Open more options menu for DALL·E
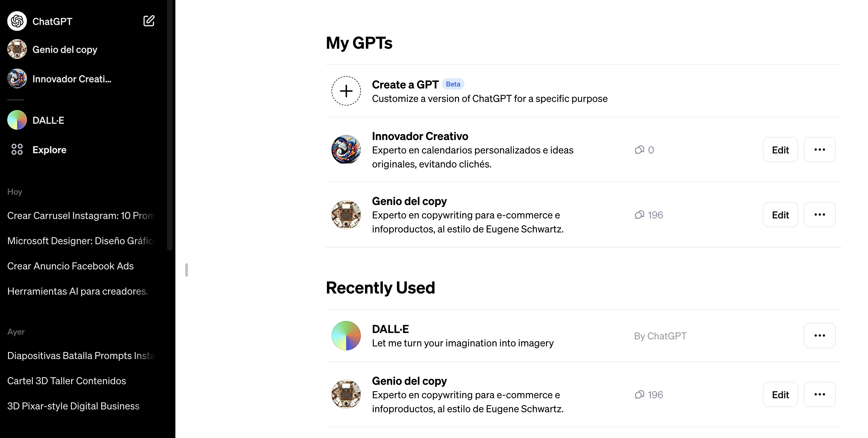This screenshot has width=868, height=438. coord(820,336)
